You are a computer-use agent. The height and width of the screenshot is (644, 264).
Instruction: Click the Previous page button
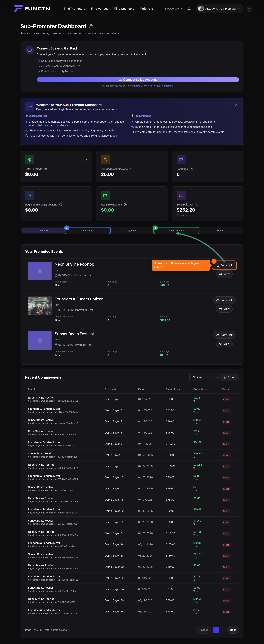click(x=203, y=630)
